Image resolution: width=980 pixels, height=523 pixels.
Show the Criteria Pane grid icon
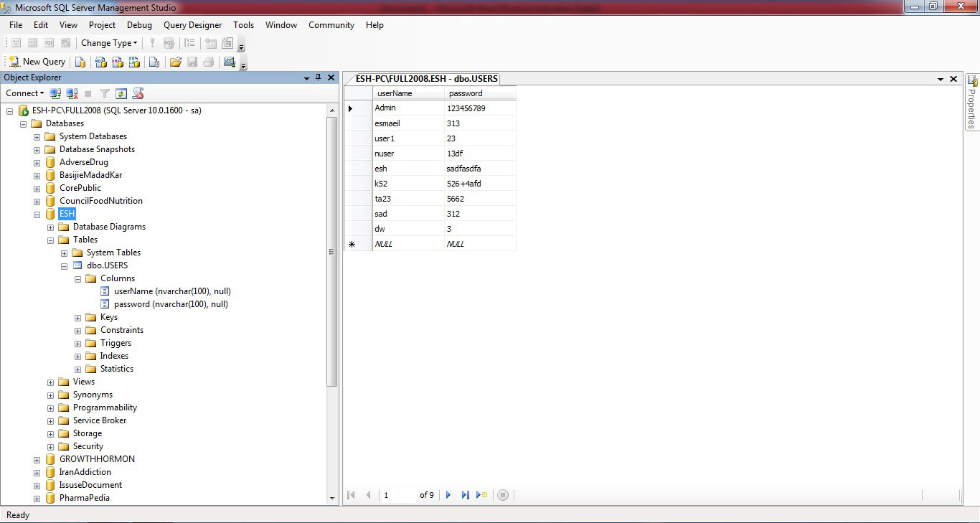click(32, 43)
